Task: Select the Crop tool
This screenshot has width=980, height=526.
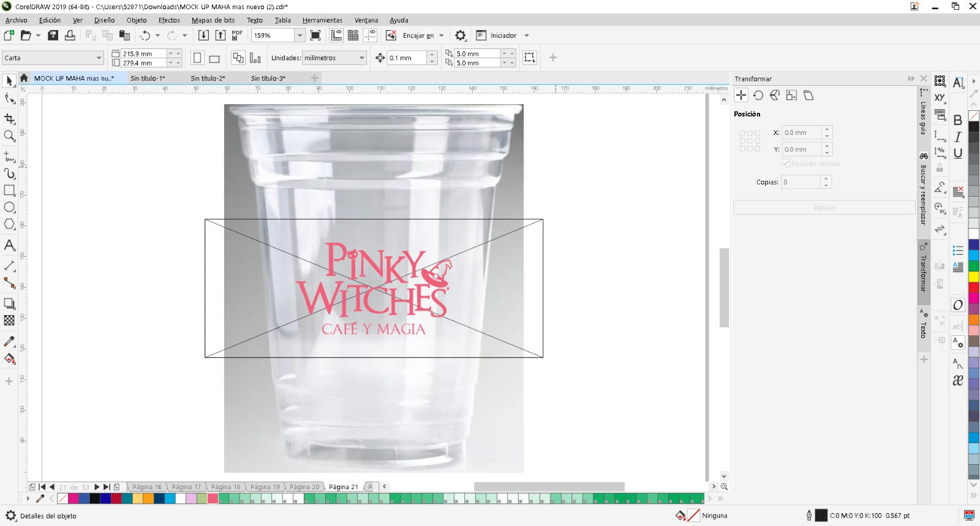Action: click(9, 118)
